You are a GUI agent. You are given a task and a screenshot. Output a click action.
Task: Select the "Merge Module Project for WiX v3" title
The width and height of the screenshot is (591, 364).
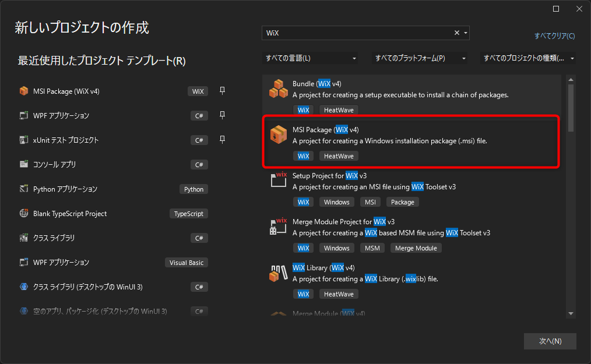coord(343,221)
